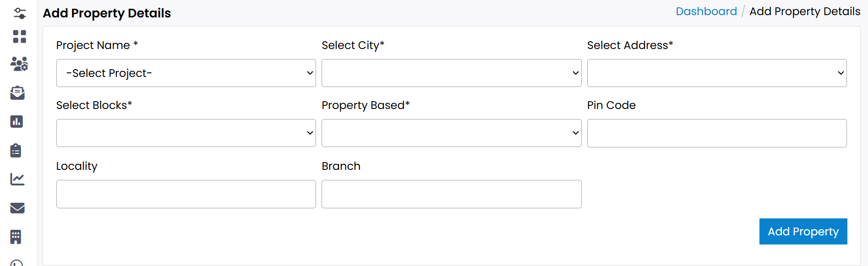
Task: Click the team management users icon
Action: (18, 65)
